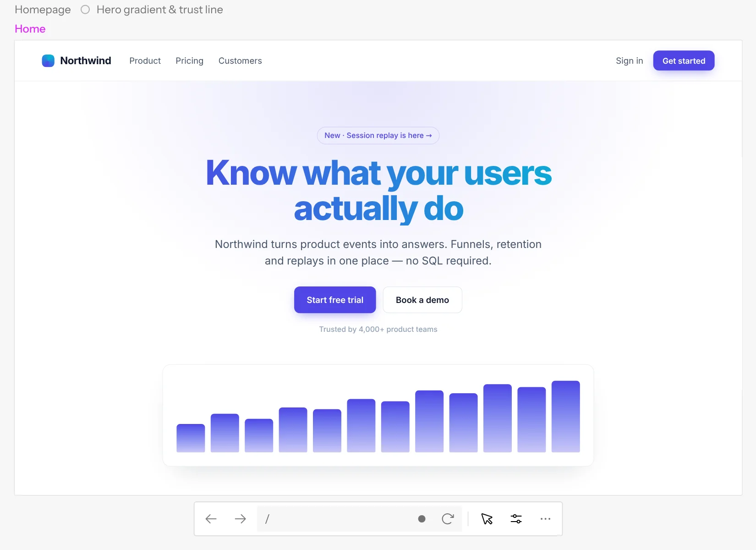Image resolution: width=756 pixels, height=550 pixels.
Task: Click the Book a demo button
Action: click(422, 300)
